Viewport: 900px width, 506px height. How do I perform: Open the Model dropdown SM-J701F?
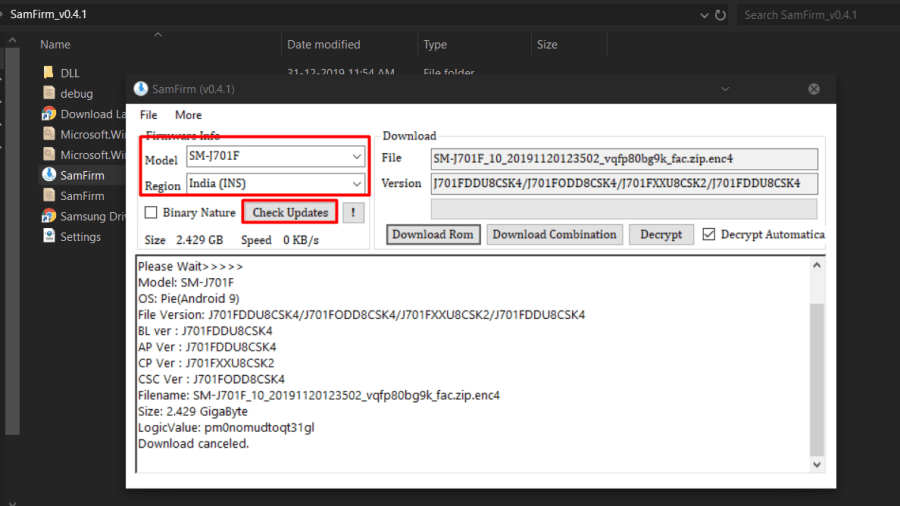276,156
